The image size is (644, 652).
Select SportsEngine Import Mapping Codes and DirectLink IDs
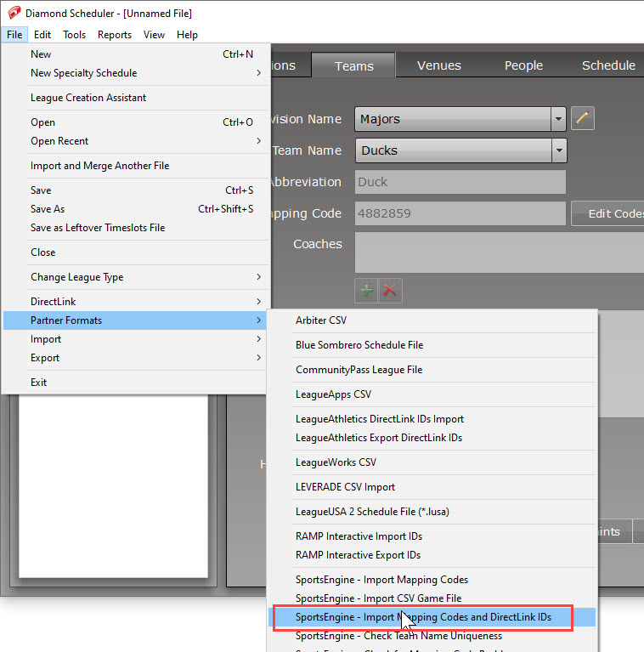tap(432, 617)
